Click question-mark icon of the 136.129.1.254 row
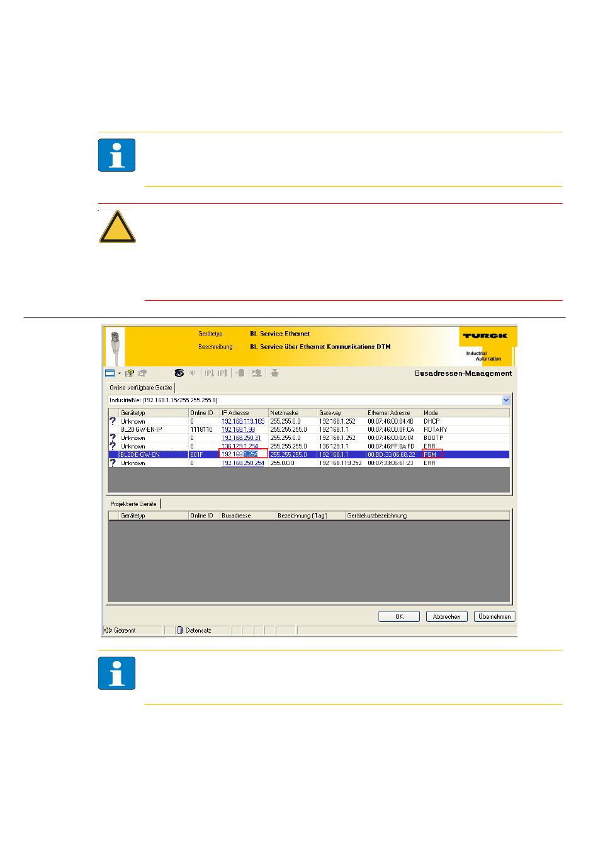598x868 pixels. pos(113,446)
